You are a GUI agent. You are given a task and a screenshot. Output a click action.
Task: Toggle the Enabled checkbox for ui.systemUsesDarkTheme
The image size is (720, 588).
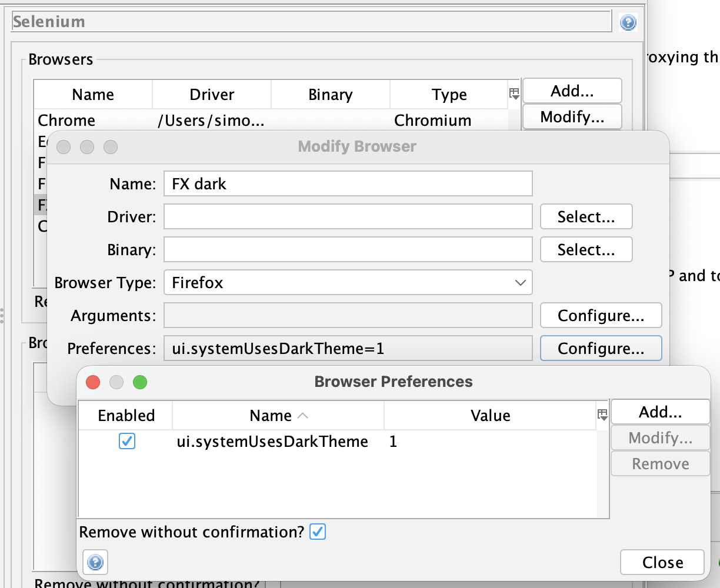[x=126, y=442]
